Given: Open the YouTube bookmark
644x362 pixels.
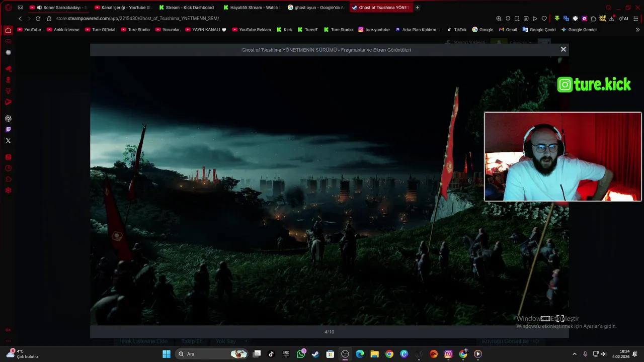Looking at the screenshot, I should (x=29, y=30).
